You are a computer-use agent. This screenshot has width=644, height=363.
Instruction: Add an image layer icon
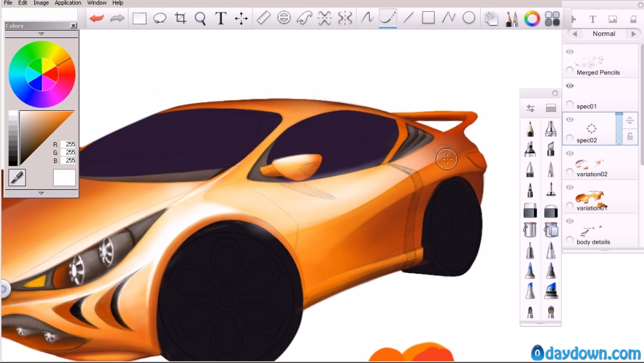coord(612,19)
